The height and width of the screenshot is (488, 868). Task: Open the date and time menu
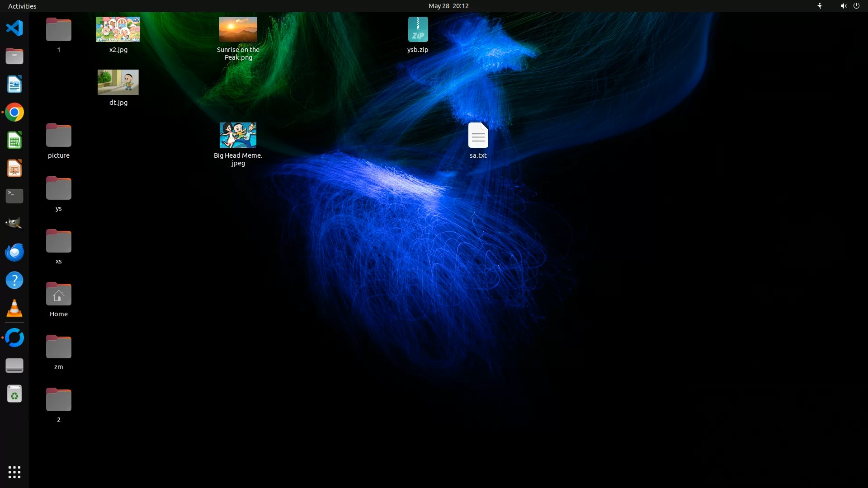[448, 6]
